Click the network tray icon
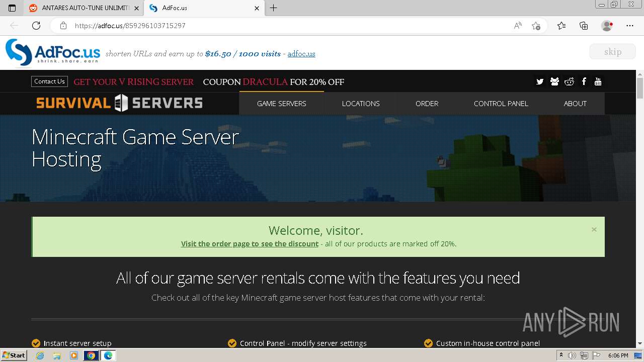 (x=584, y=355)
